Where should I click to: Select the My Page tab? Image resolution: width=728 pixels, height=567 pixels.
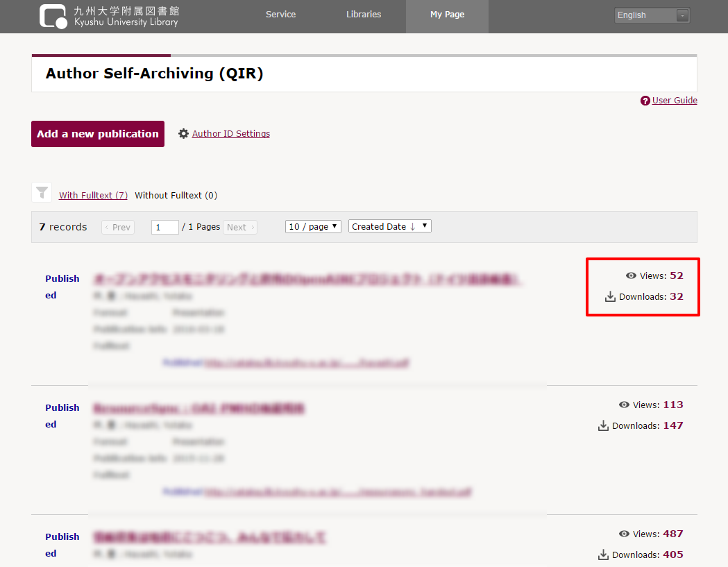click(447, 16)
